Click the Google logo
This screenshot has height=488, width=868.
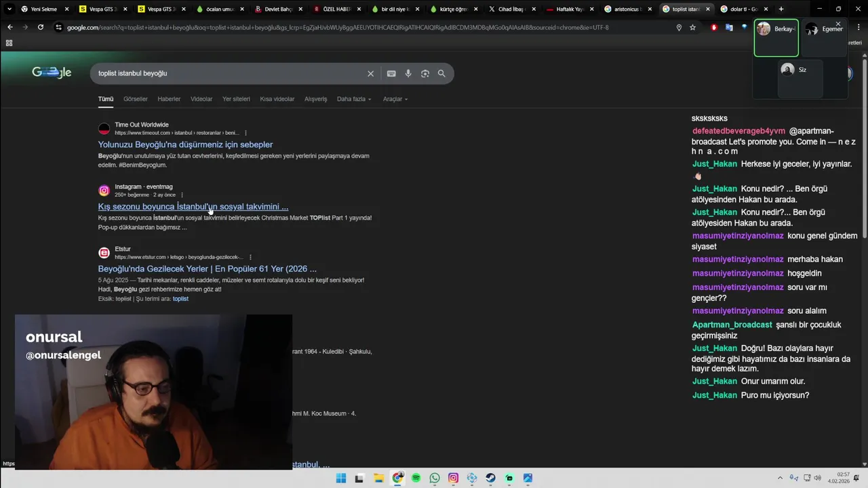coord(52,73)
